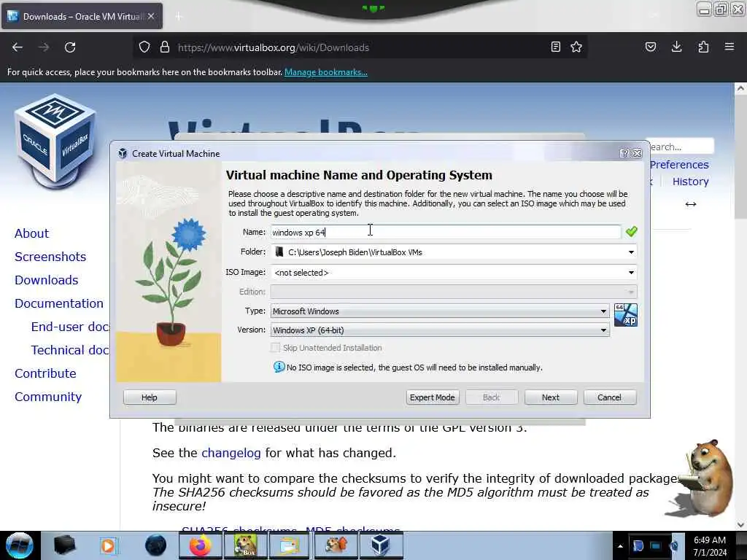Open History link on webpage
The height and width of the screenshot is (560, 747).
click(691, 182)
